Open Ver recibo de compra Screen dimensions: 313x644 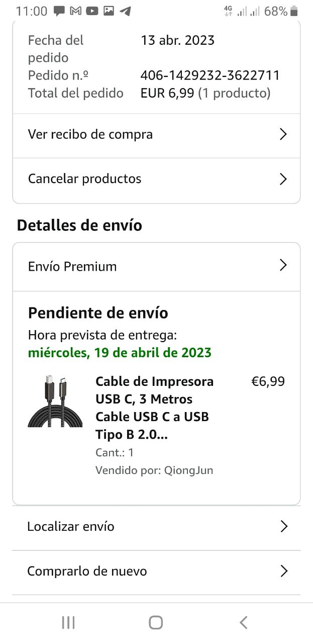90,134
